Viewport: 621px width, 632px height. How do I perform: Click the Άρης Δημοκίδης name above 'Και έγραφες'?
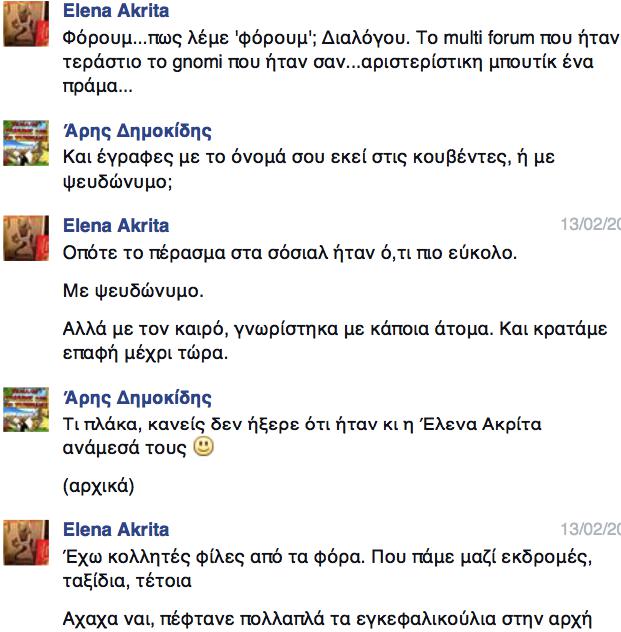click(x=137, y=131)
